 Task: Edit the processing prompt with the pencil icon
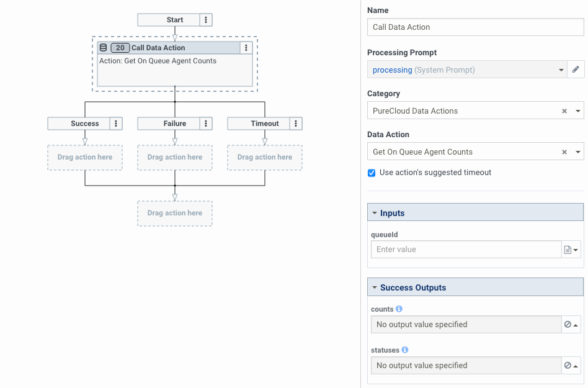576,69
